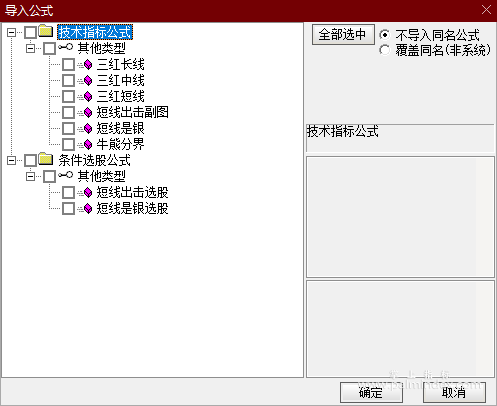The height and width of the screenshot is (406, 497).
Task: Check the 牛熊分界 checkbox
Action: click(68, 144)
